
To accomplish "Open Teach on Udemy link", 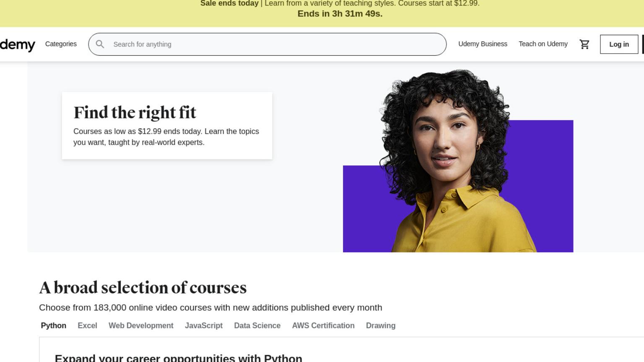I will click(x=543, y=44).
